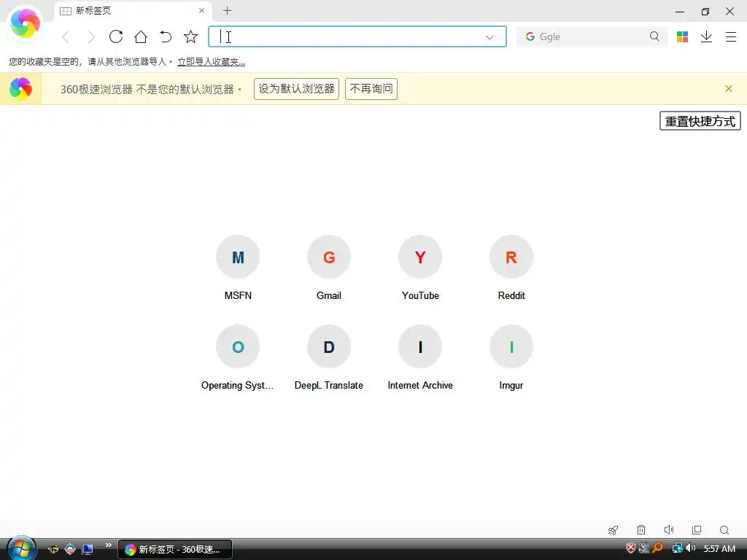
Task: Open the YouTube shortcut tile
Action: click(x=420, y=268)
